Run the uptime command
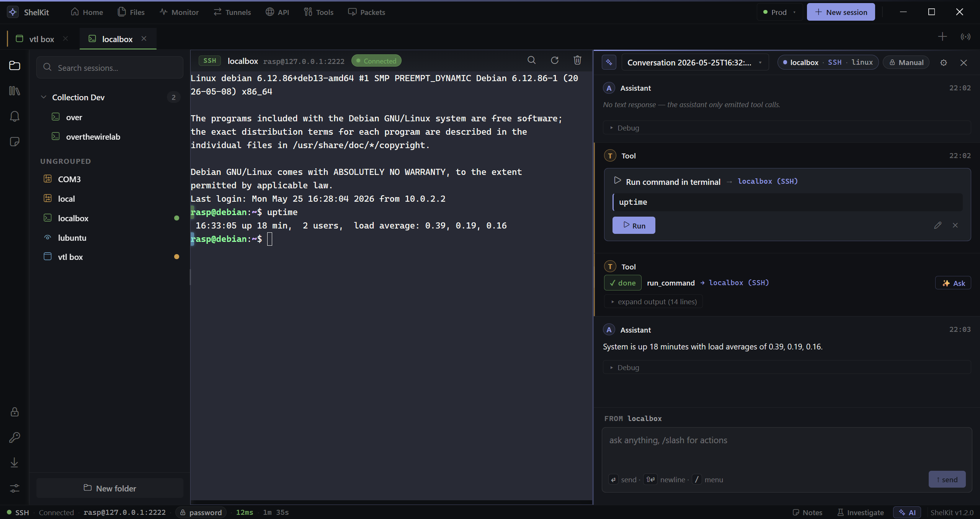 pos(634,225)
